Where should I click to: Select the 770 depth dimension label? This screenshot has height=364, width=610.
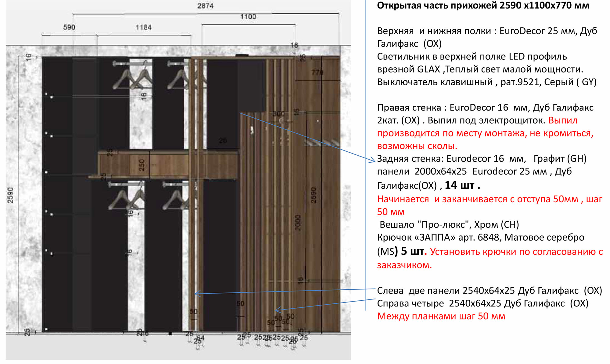pyautogui.click(x=318, y=72)
